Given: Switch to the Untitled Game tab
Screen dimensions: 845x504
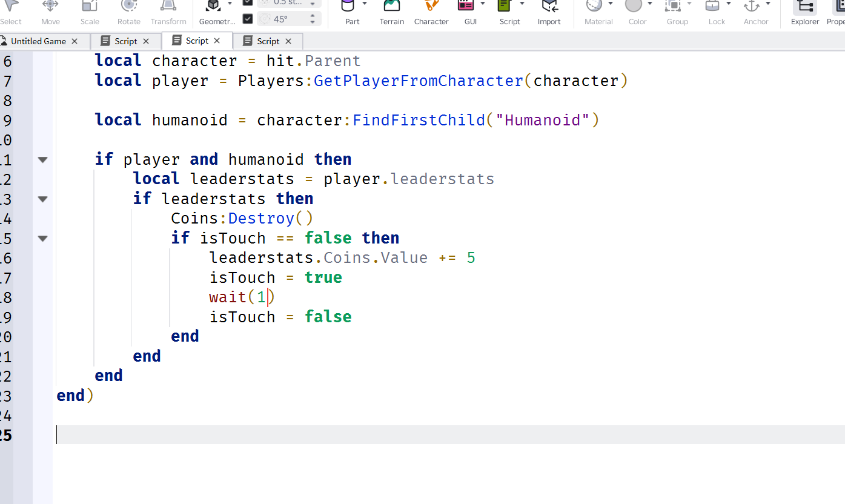Looking at the screenshot, I should click(38, 41).
